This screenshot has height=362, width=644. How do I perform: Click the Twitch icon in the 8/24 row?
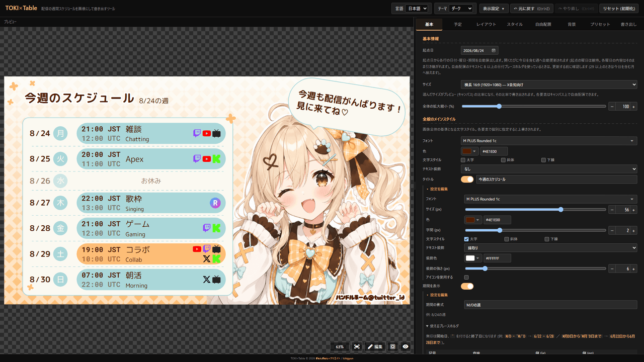click(197, 133)
